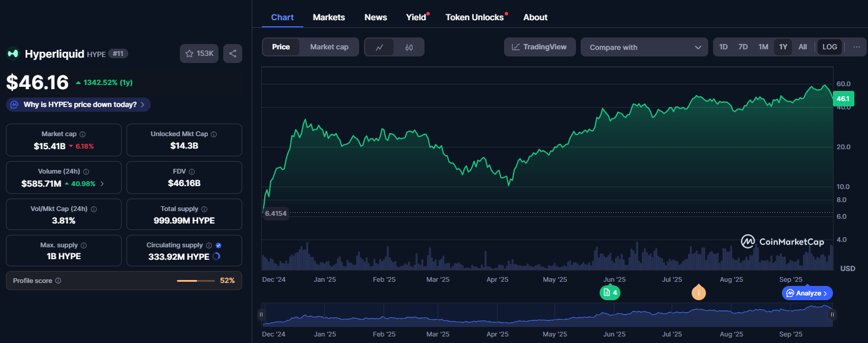868x343 pixels.
Task: Set chart range to All
Action: (803, 47)
